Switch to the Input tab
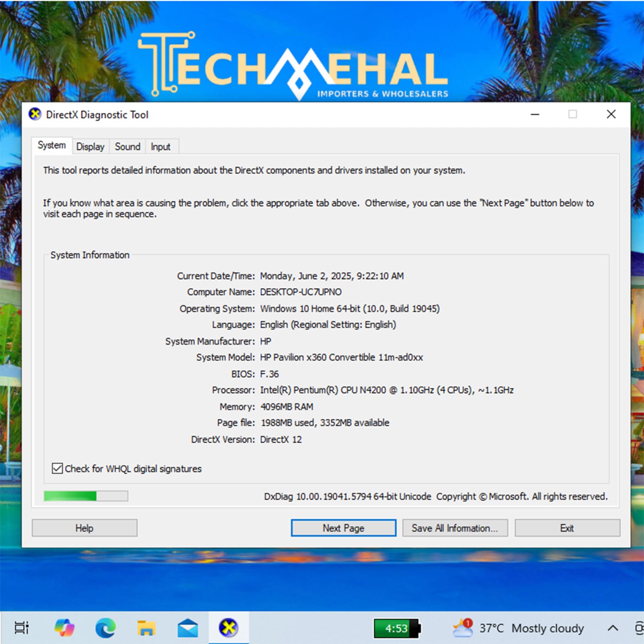This screenshot has width=644, height=644. [x=161, y=147]
